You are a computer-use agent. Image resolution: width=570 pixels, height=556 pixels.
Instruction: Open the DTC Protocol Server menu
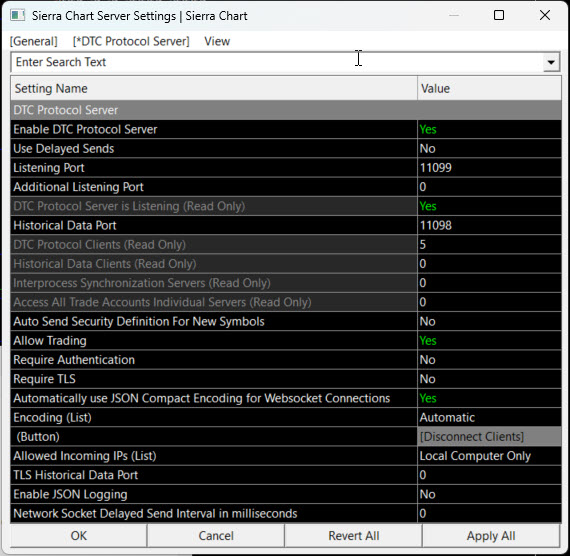[x=131, y=41]
